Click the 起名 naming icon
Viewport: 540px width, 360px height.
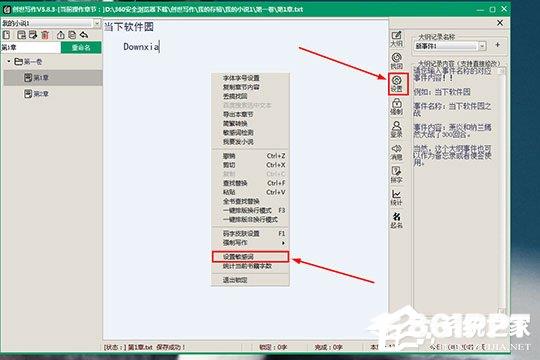tap(397, 220)
